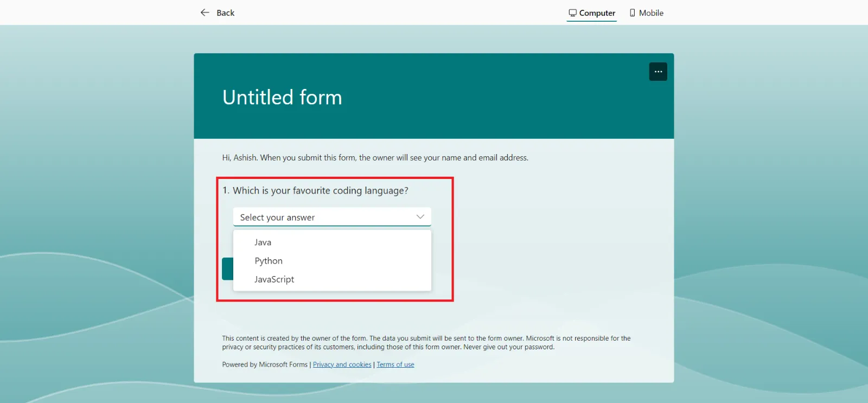Click the teal Submit button behind the options

[x=227, y=268]
